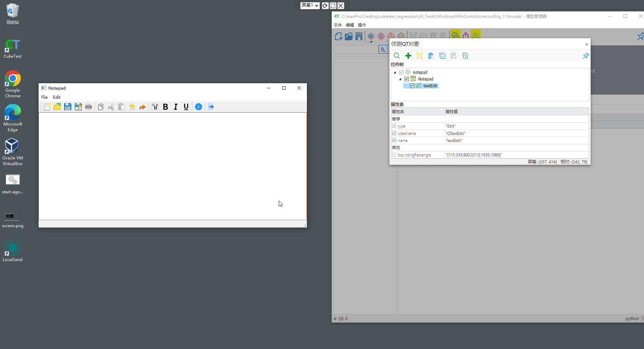
Task: Open the 屏幕1 screen selector dropdown
Action: (x=310, y=5)
